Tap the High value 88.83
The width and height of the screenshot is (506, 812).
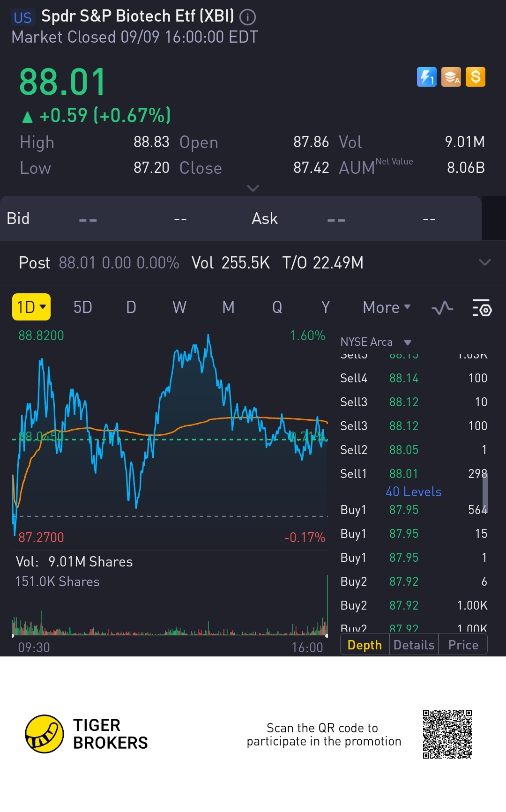click(x=151, y=142)
